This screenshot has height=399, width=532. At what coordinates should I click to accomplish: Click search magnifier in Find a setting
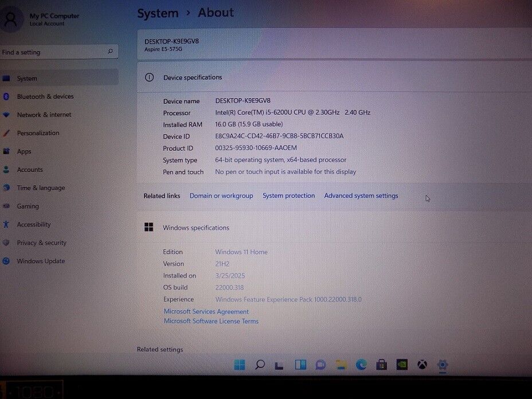[x=110, y=51]
